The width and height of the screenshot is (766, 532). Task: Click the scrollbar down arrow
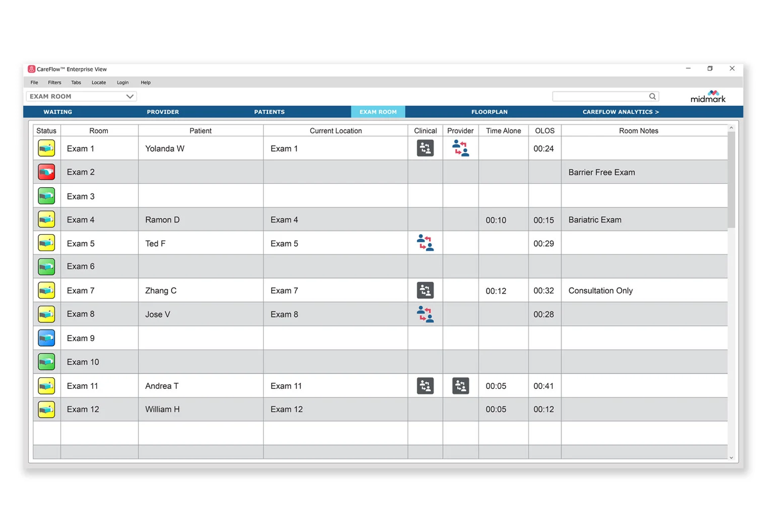[x=731, y=457]
